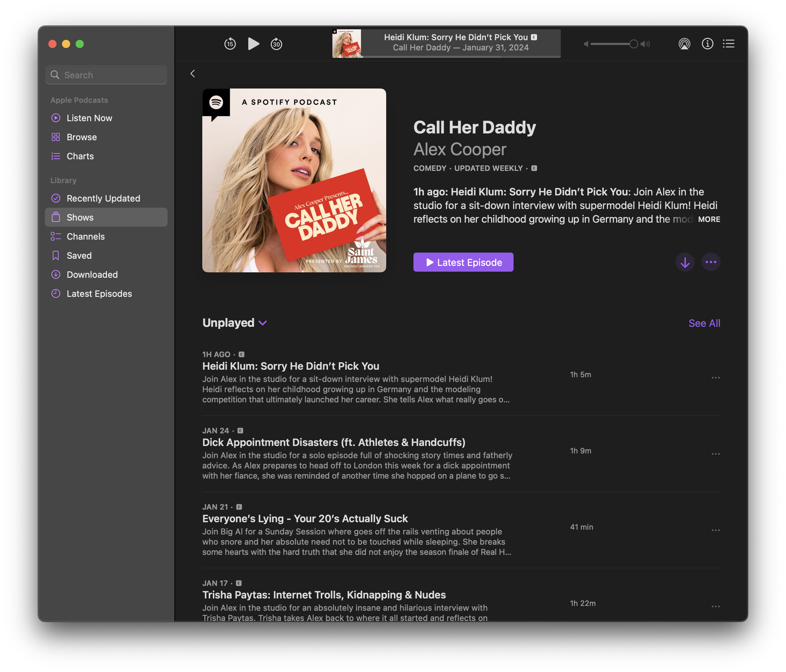Open the Unplayed filter dropdown
786x672 pixels.
pos(235,323)
